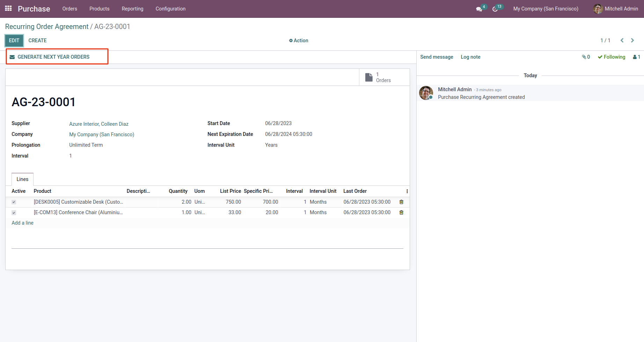Viewport: 644px width, 342px height.
Task: Click Generate Next Year Orders button
Action: pos(53,57)
